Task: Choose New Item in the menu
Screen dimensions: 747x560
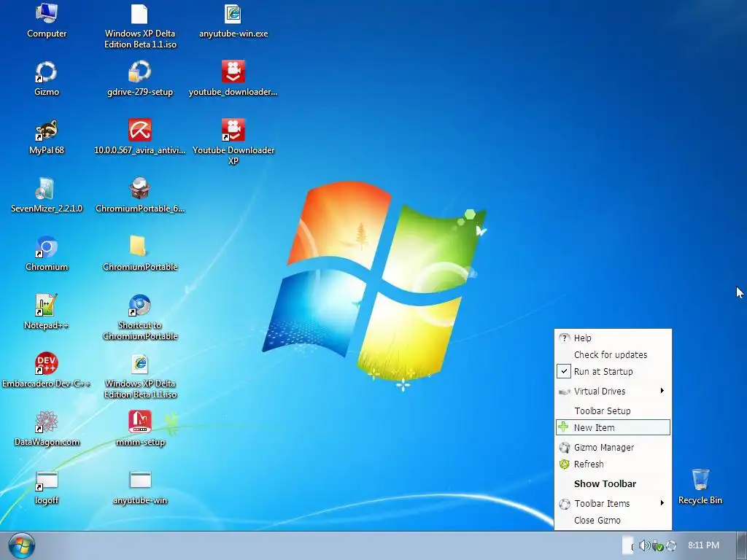Action: [x=613, y=427]
